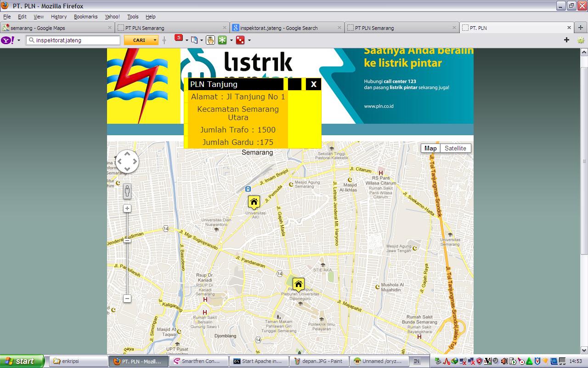This screenshot has width=588, height=368.
Task: Click the Windows start button
Action: (x=22, y=361)
